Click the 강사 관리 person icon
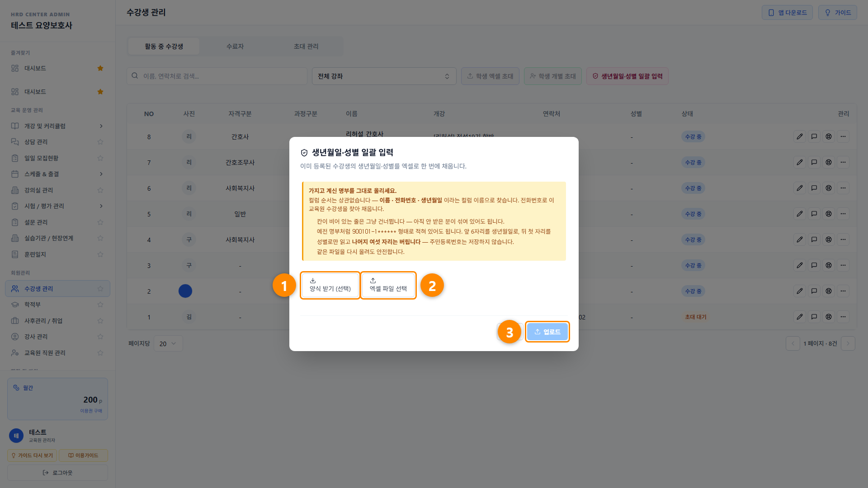Image resolution: width=868 pixels, height=488 pixels. coord(15,337)
